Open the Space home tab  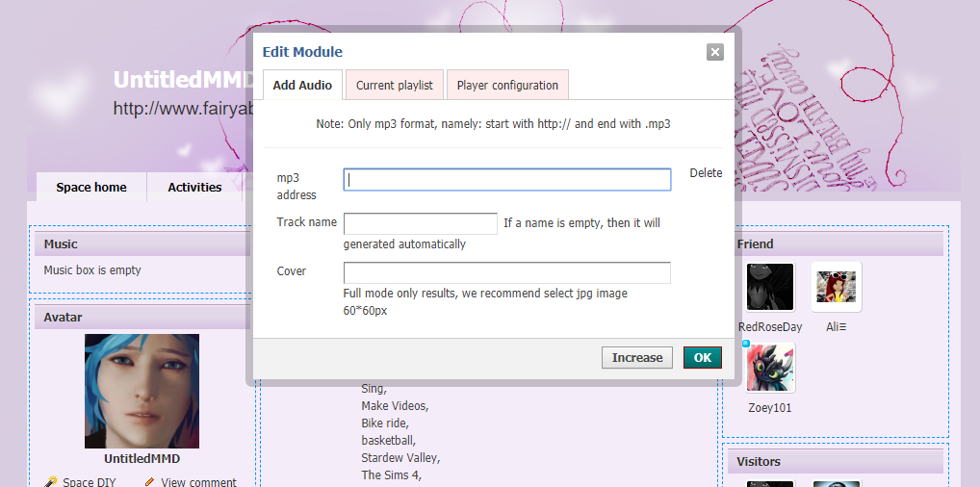tap(91, 187)
